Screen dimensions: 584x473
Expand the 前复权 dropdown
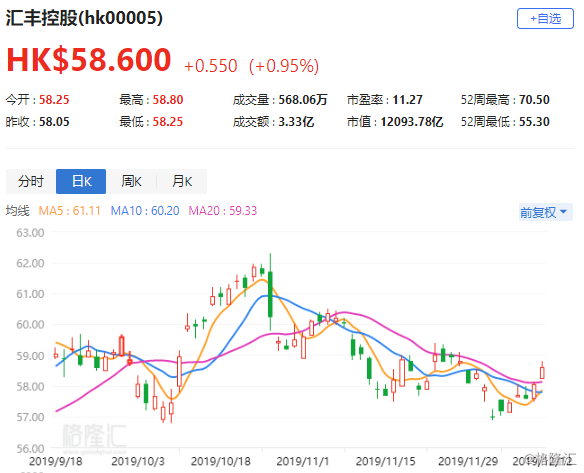click(x=545, y=212)
